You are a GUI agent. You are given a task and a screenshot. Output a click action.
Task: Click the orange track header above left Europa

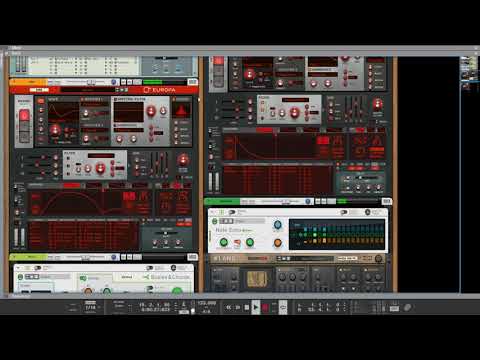[29, 82]
